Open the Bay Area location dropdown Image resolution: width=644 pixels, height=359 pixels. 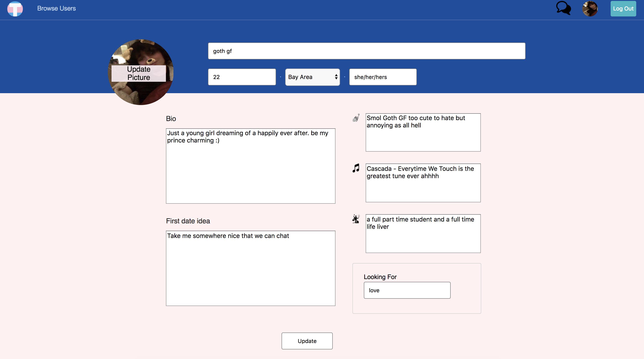[312, 77]
